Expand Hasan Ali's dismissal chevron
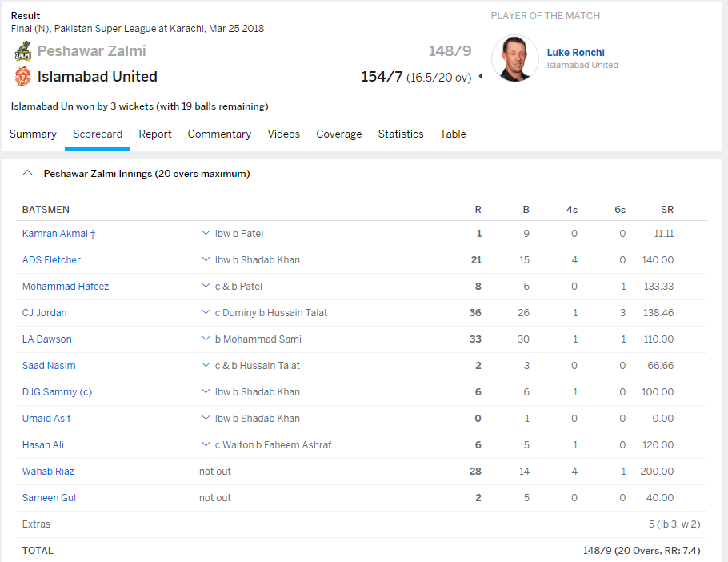This screenshot has height=562, width=728. click(206, 445)
